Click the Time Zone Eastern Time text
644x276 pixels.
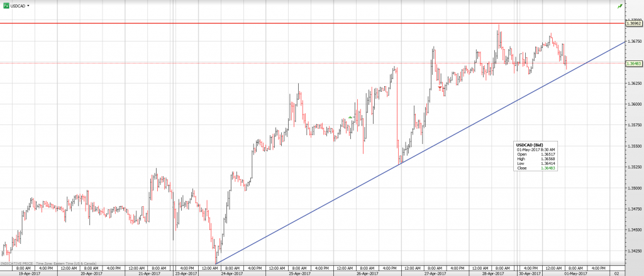[64, 262]
